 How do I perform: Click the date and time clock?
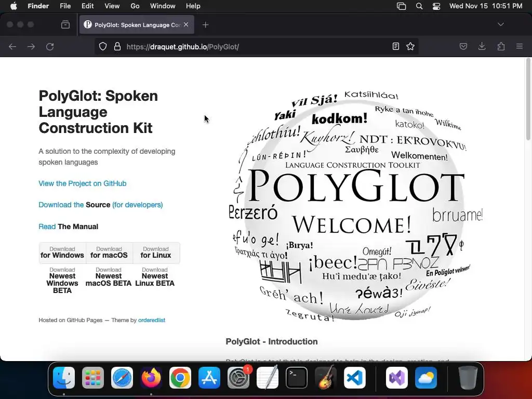click(486, 6)
